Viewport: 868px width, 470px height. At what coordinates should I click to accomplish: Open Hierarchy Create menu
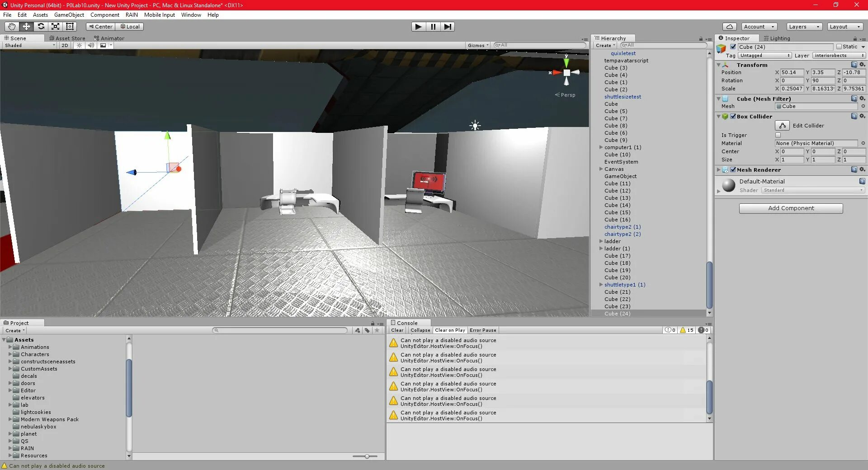[x=606, y=45]
